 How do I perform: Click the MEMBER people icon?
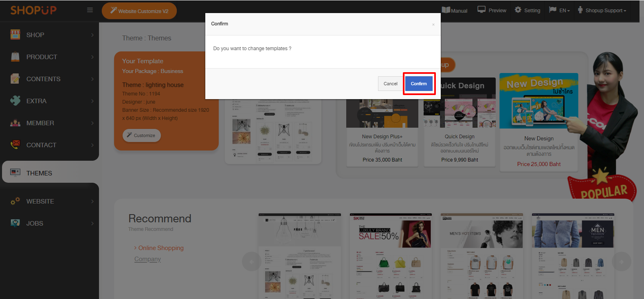[15, 123]
